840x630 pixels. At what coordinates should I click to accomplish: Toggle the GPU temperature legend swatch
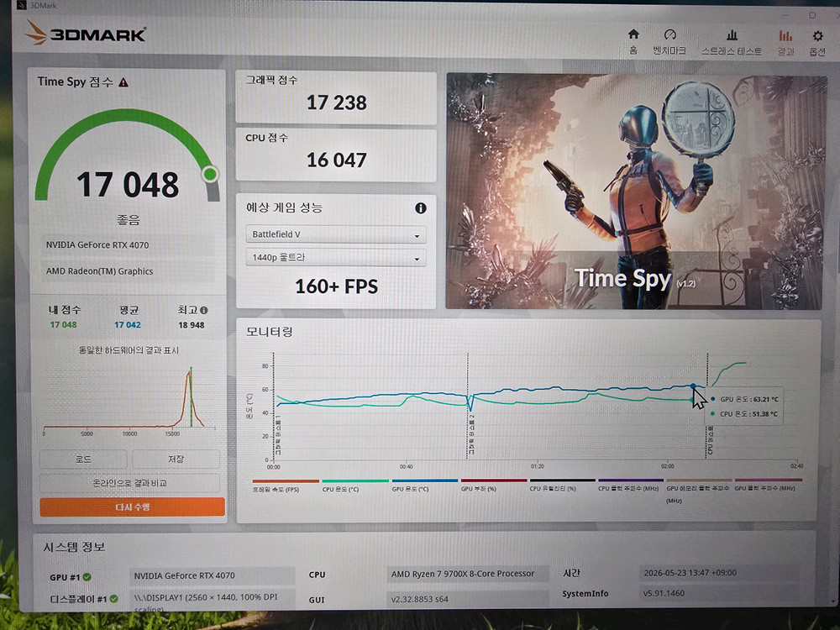[x=424, y=480]
